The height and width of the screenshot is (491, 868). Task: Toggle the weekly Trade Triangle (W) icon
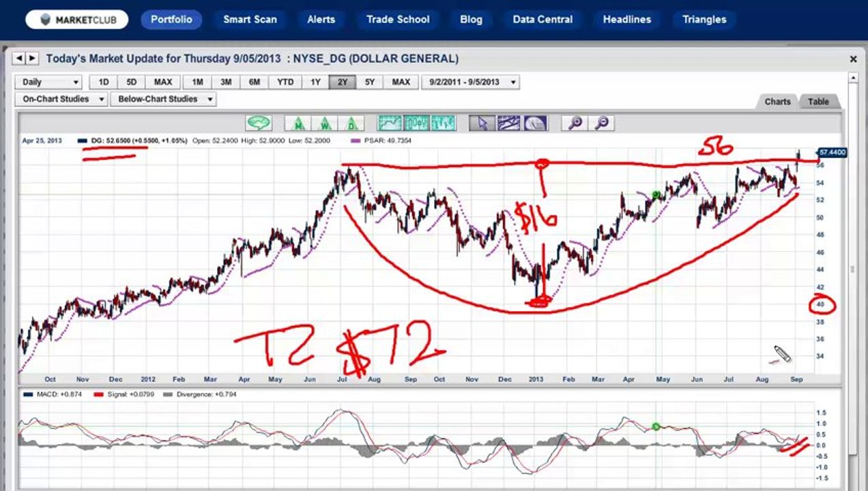pos(325,123)
